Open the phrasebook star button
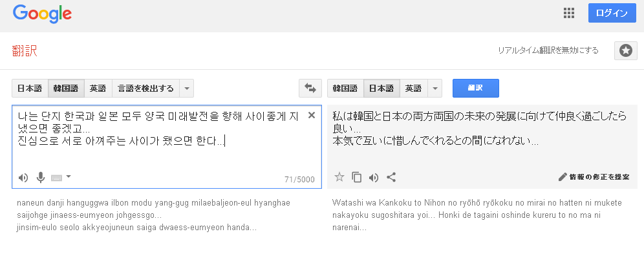The width and height of the screenshot is (644, 256). tap(625, 50)
